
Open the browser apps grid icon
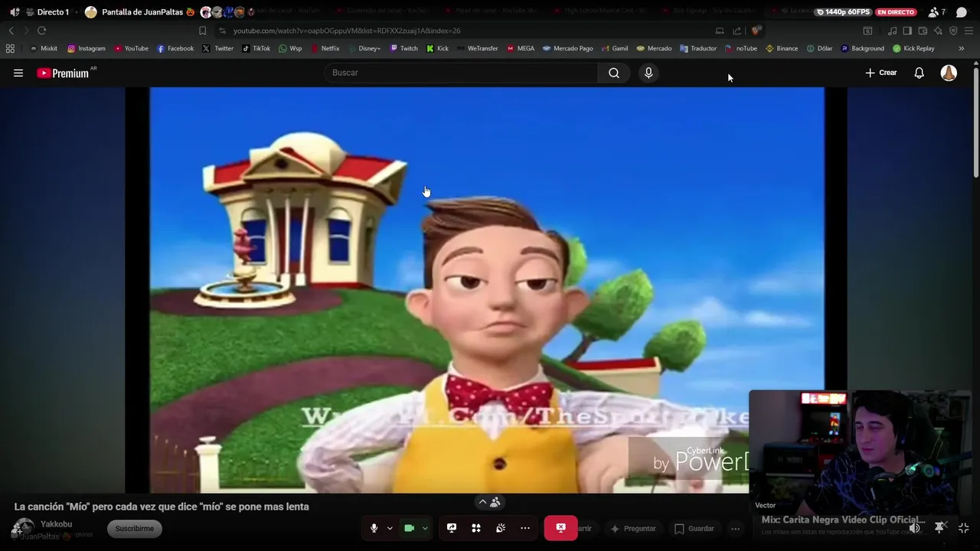pyautogui.click(x=10, y=48)
